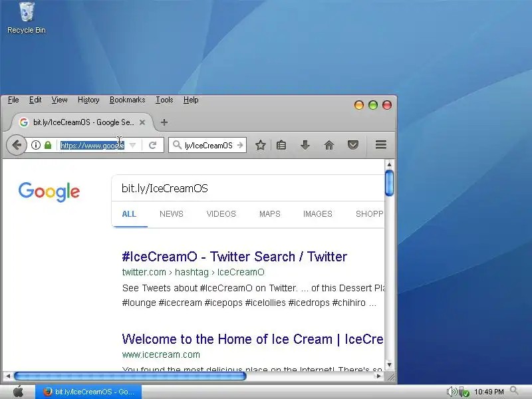This screenshot has height=399, width=532.
Task: Submit search with the go arrow
Action: click(x=240, y=145)
